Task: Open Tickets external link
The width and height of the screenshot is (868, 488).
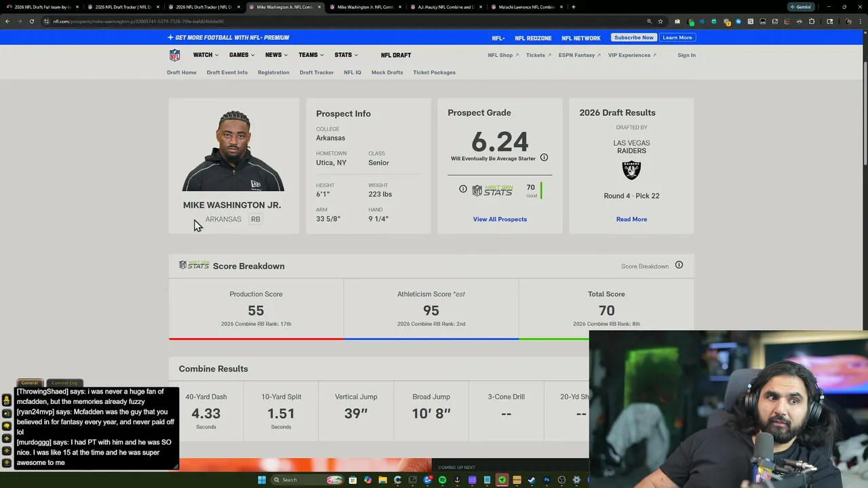Action: pos(538,55)
